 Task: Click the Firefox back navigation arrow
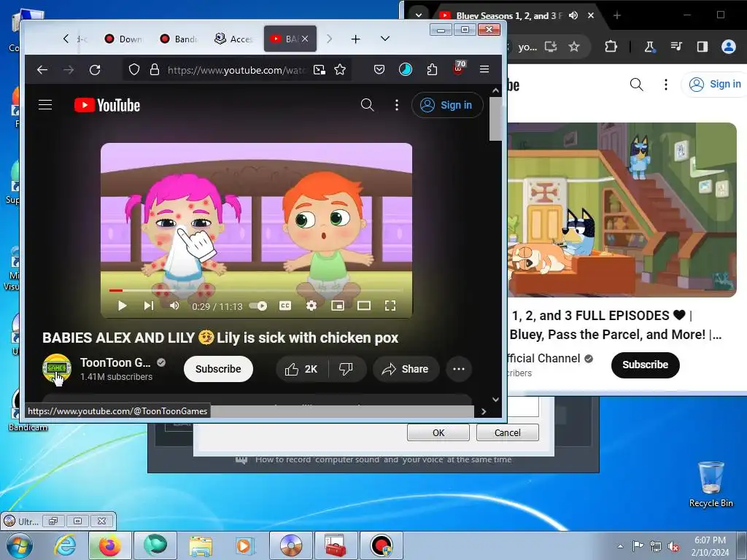[42, 70]
